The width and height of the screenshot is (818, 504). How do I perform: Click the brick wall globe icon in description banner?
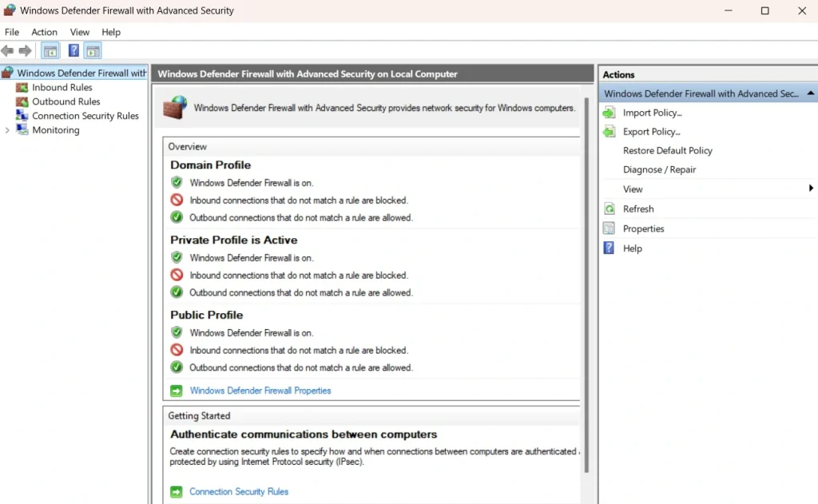[175, 108]
